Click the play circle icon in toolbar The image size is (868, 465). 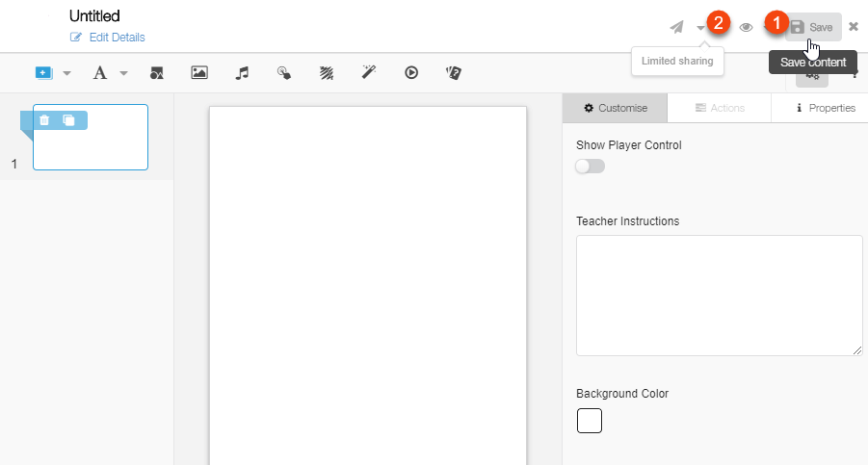coord(411,72)
